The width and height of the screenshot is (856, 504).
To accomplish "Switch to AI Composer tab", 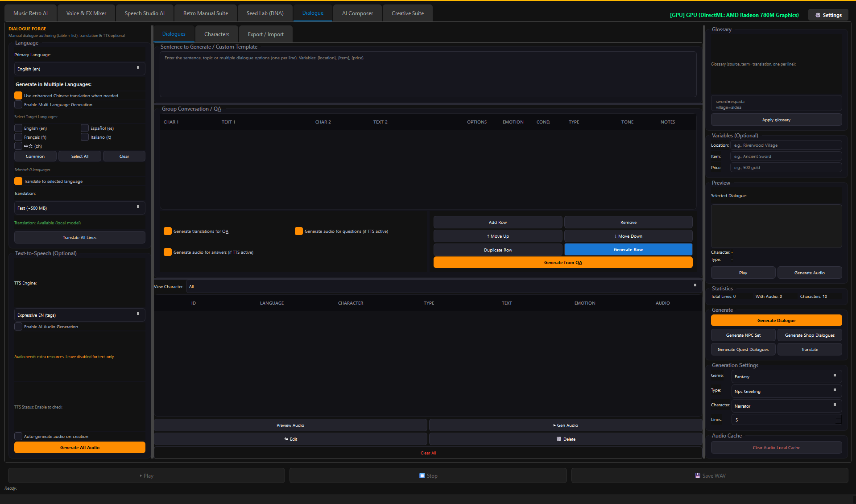I will pyautogui.click(x=357, y=13).
